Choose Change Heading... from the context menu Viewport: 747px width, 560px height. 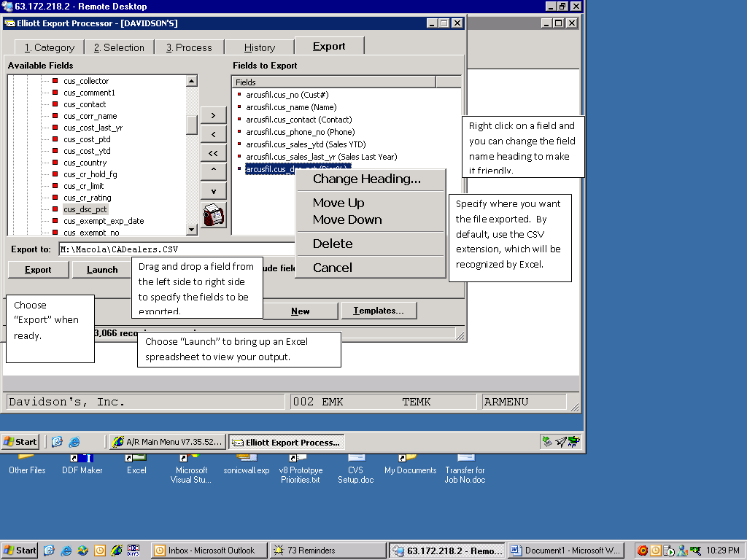[367, 179]
